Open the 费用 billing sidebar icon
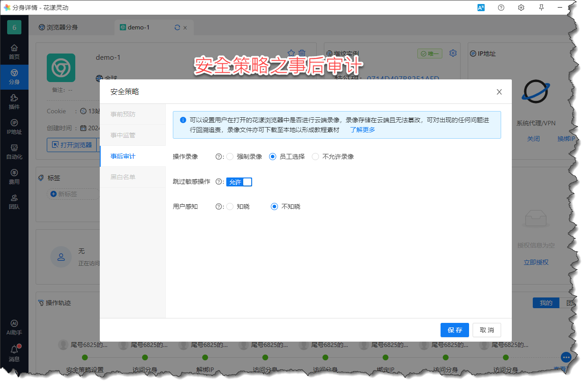588x388 pixels. (x=14, y=176)
